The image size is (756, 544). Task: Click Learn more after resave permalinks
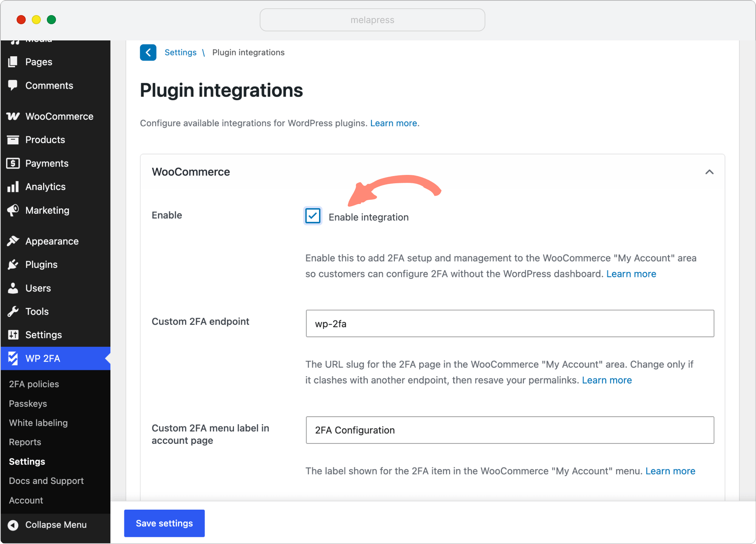click(x=607, y=380)
